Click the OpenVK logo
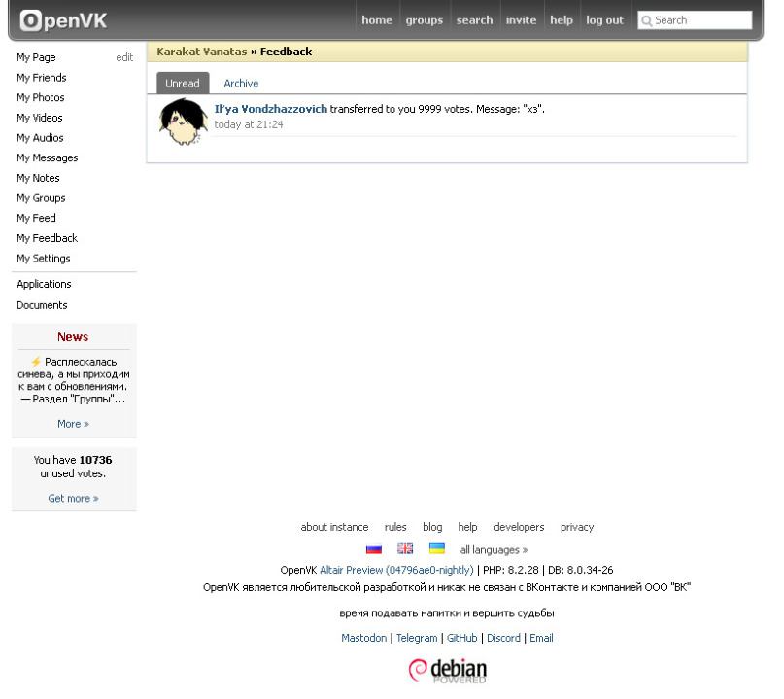 63,20
